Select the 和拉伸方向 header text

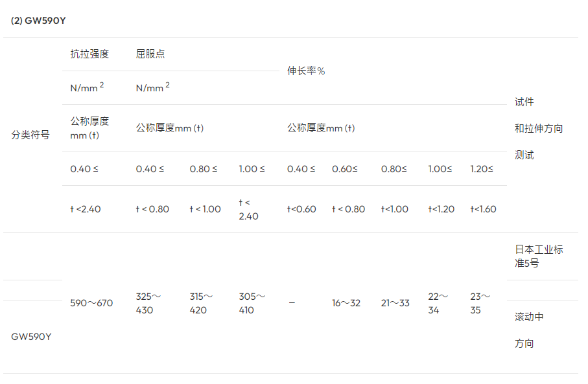click(x=539, y=128)
